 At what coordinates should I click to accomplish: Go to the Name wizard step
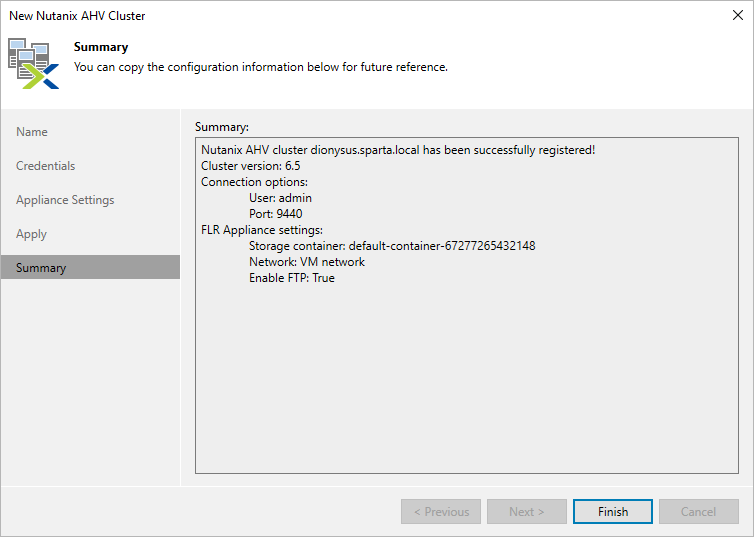coord(32,132)
